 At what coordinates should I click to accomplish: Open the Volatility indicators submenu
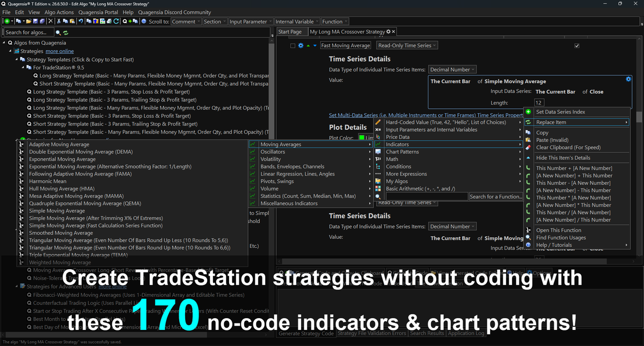(x=310, y=159)
